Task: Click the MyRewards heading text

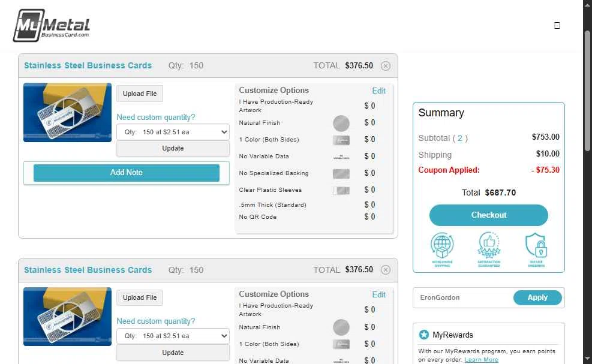Action: [x=453, y=335]
